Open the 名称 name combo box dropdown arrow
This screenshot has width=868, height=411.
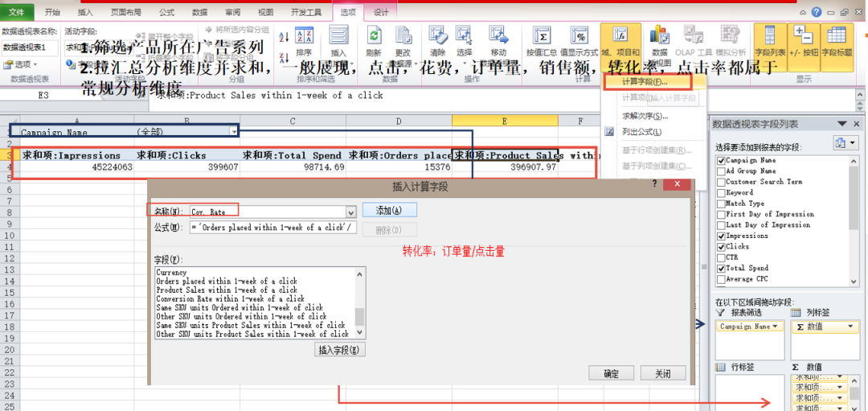(x=350, y=212)
